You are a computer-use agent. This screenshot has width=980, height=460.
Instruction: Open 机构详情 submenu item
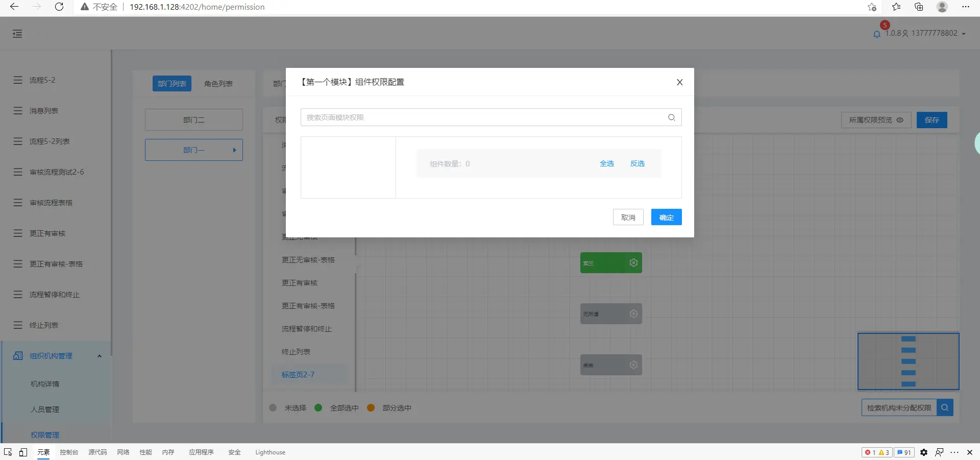(45, 384)
